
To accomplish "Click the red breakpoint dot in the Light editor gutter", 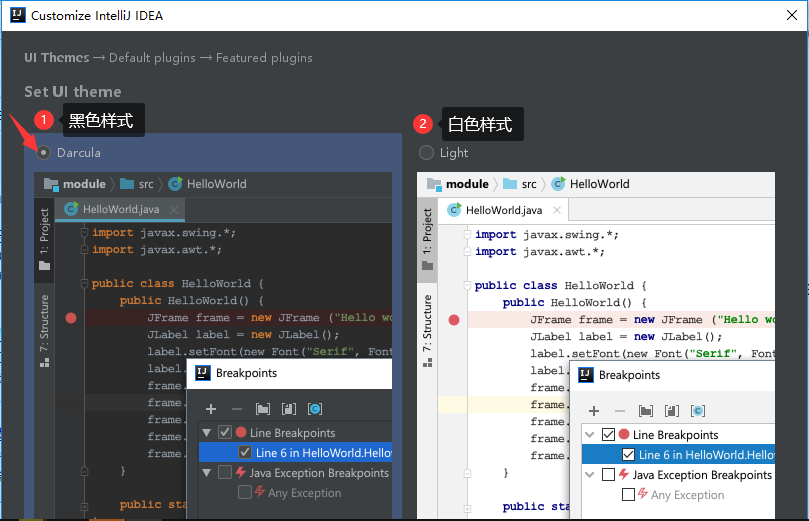I will tap(454, 320).
